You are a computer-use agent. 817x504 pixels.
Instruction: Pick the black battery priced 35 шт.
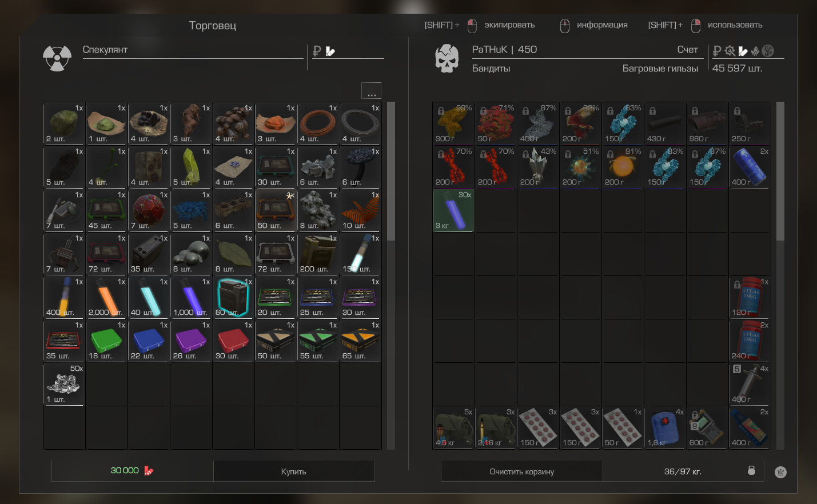click(149, 254)
